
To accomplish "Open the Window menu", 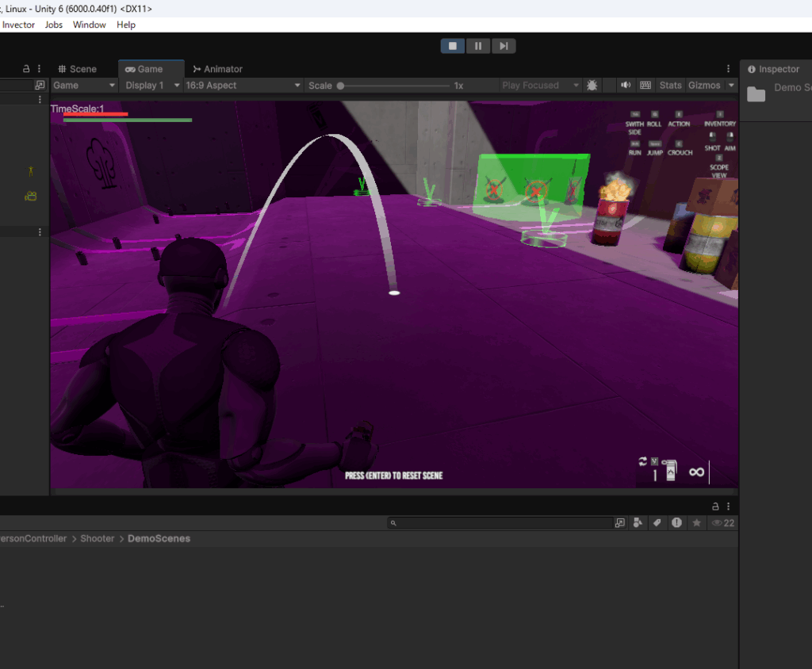I will pyautogui.click(x=89, y=25).
